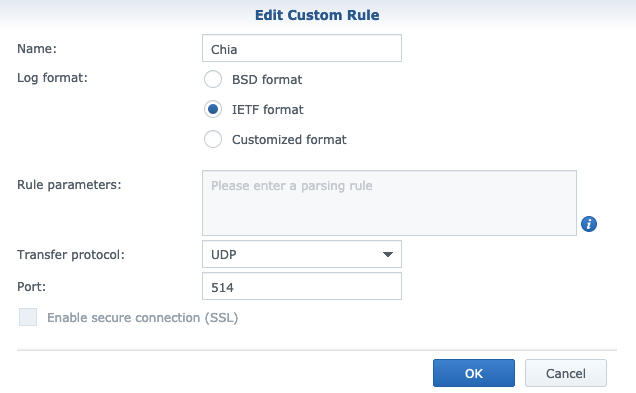Confirm changes with the OK button
636x393 pixels.
tap(474, 373)
